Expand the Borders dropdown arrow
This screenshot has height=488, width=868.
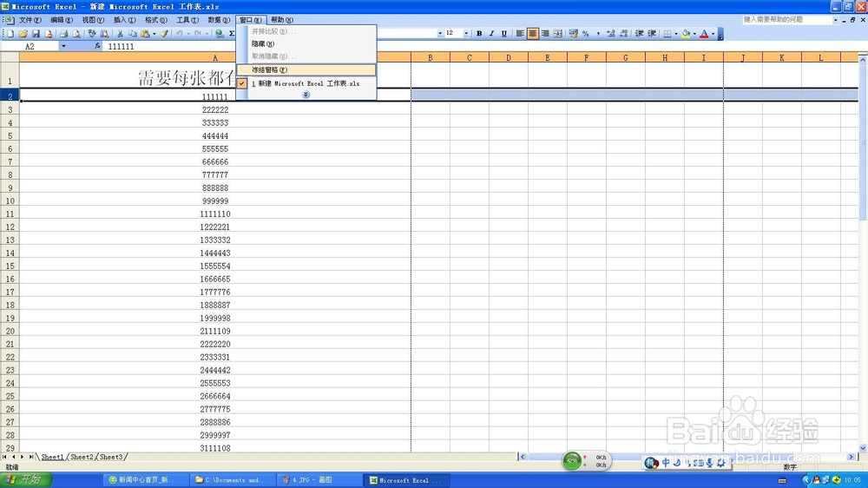676,34
